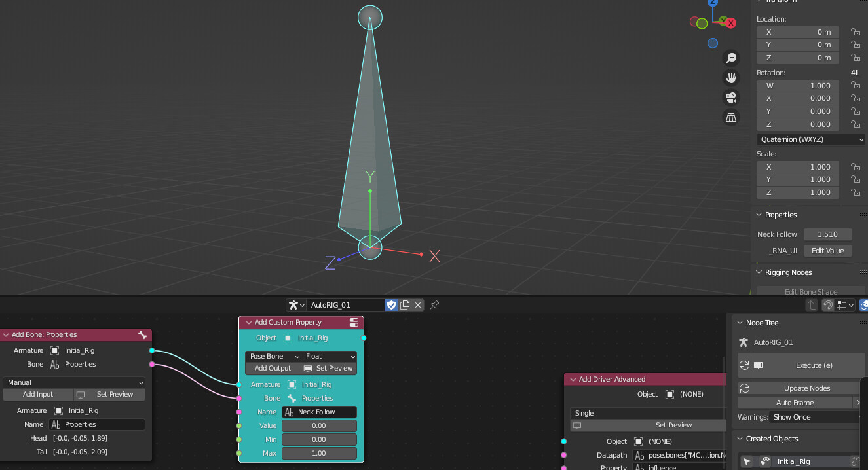The width and height of the screenshot is (868, 470).
Task: Open the Pose Bone type dropdown
Action: [x=273, y=356]
